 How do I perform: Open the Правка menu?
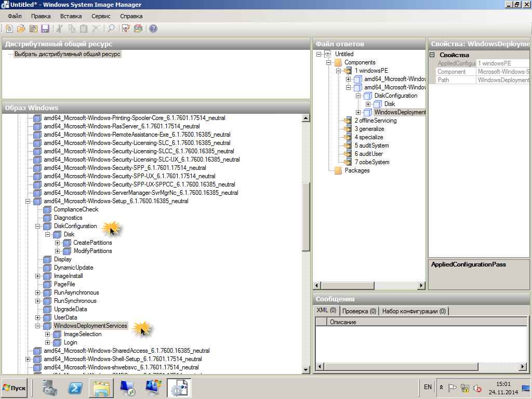point(41,16)
